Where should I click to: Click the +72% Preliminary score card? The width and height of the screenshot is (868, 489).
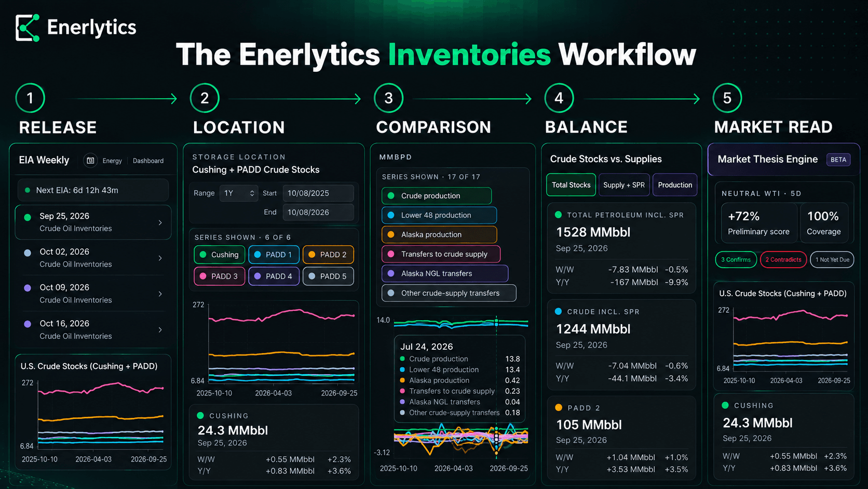pyautogui.click(x=758, y=222)
